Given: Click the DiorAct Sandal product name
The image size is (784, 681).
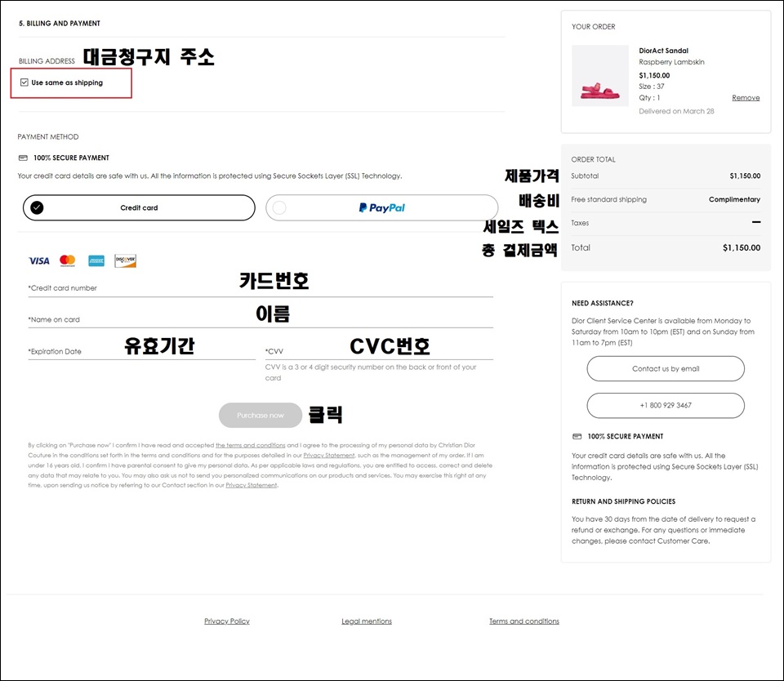Looking at the screenshot, I should click(663, 51).
